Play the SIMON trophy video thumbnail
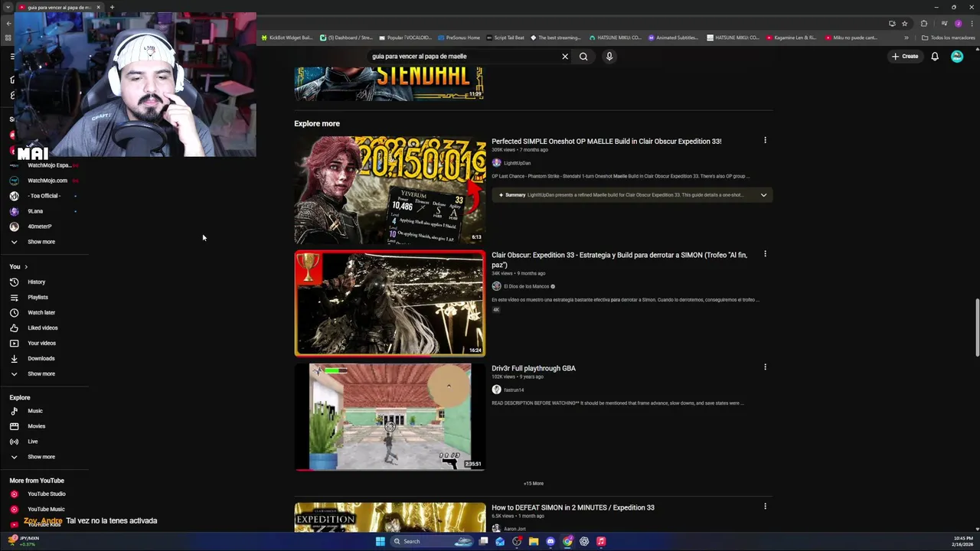 (x=390, y=303)
